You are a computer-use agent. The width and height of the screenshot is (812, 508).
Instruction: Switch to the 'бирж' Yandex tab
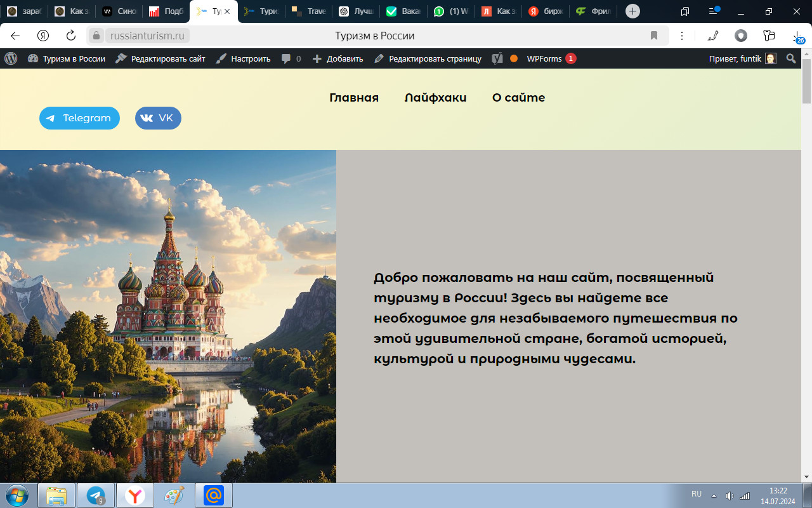546,11
